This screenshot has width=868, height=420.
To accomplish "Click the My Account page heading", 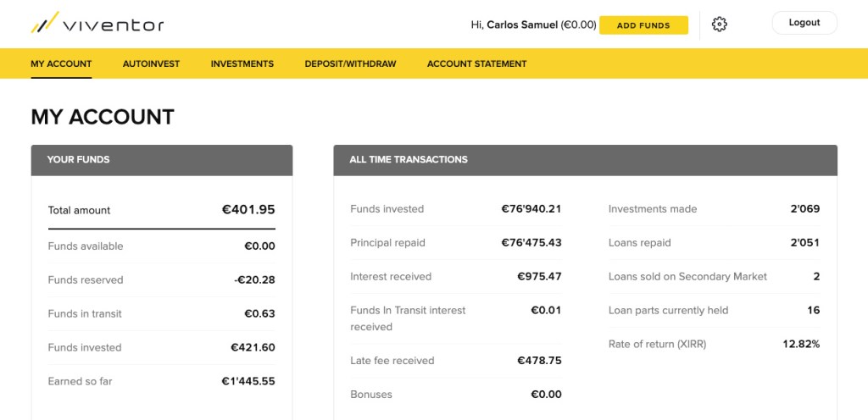I will 103,117.
